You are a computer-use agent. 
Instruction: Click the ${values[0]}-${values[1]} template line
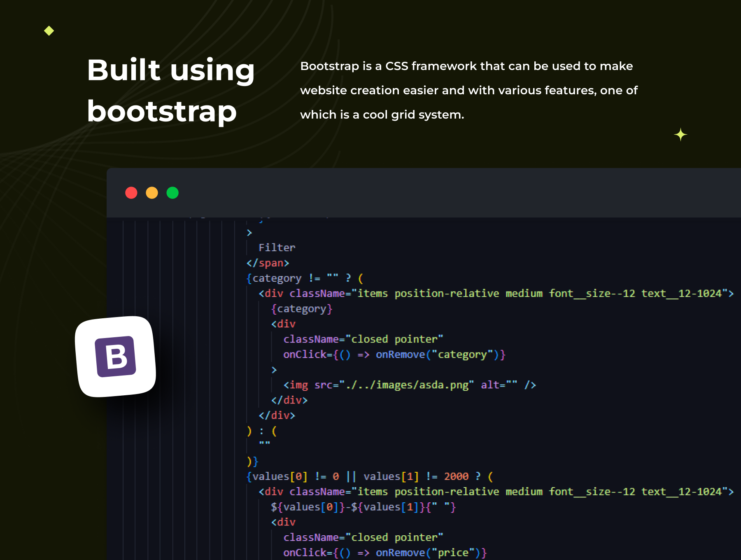[363, 507]
